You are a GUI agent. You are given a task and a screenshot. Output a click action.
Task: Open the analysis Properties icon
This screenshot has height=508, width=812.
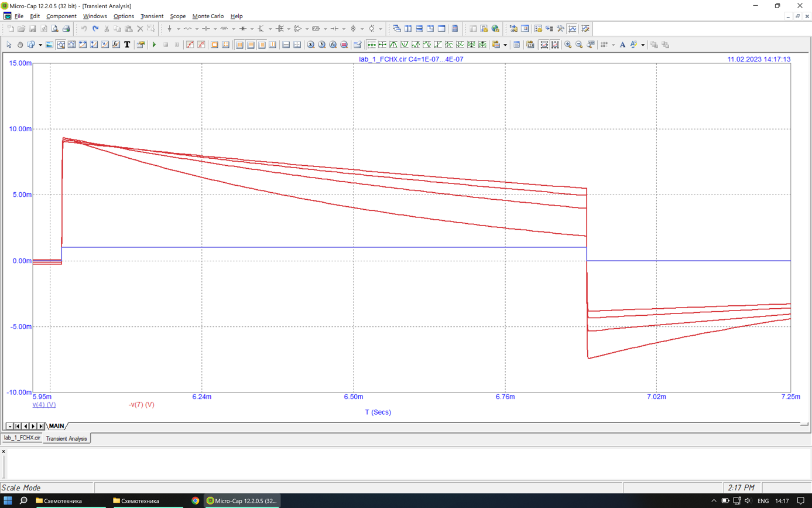(141, 45)
